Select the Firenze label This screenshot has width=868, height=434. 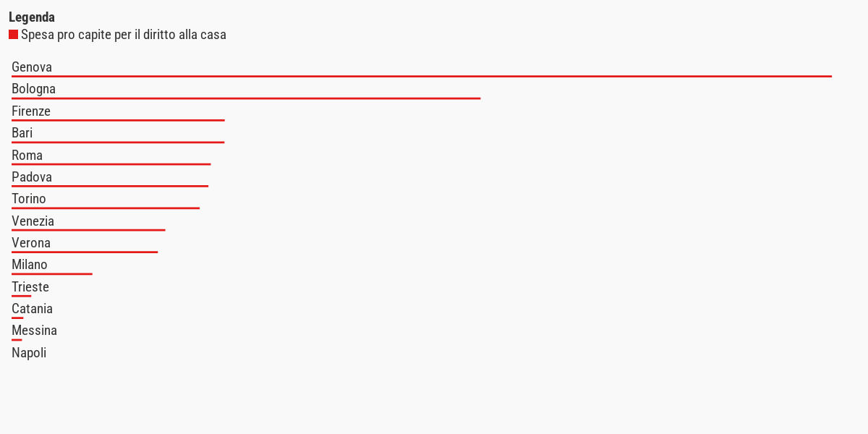coord(31,111)
